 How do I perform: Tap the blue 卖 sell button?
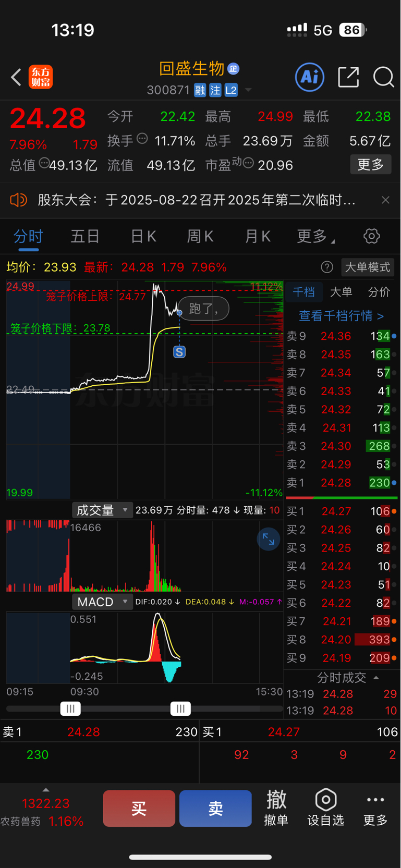[215, 809]
